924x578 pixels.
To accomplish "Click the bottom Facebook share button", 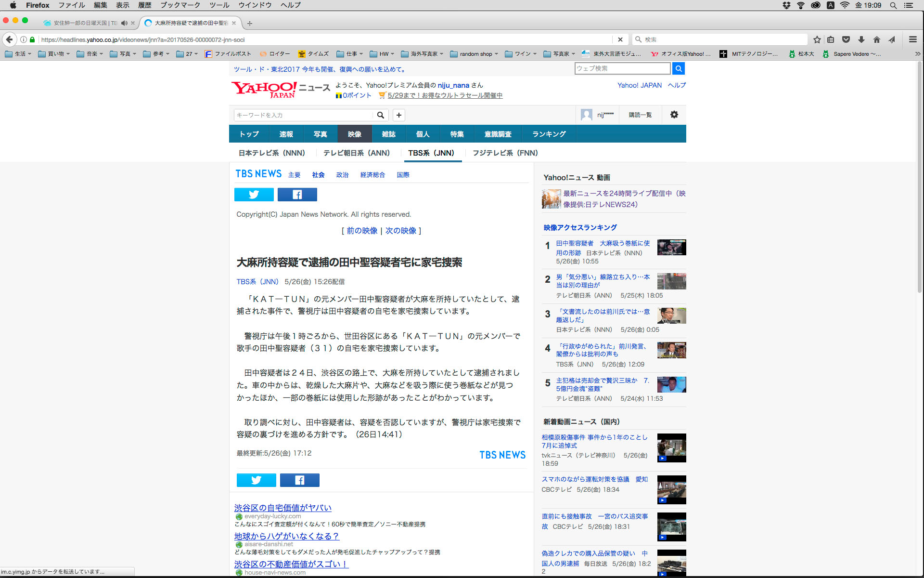I will (x=299, y=480).
